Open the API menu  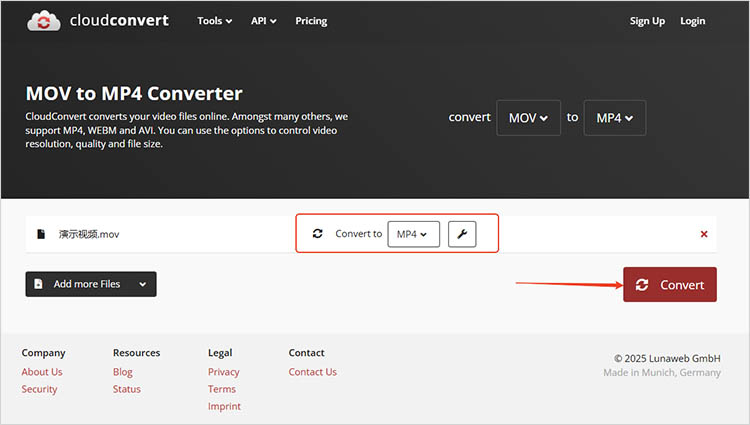(x=263, y=21)
